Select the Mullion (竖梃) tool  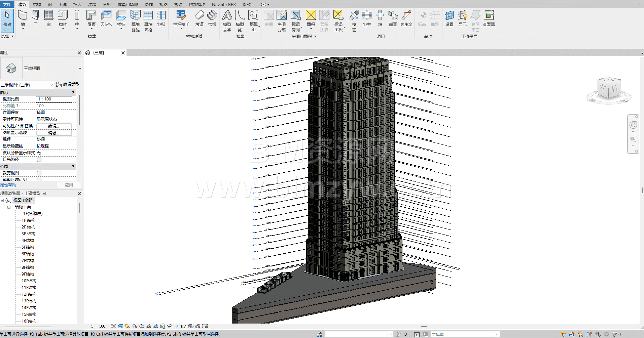click(161, 18)
